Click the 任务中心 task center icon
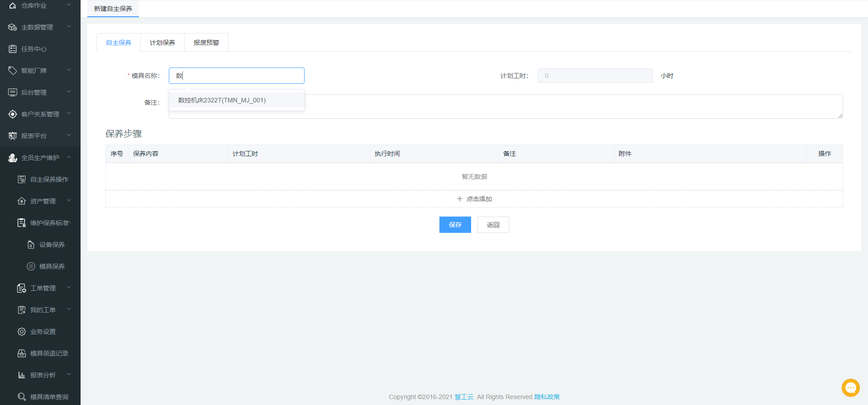The width and height of the screenshot is (868, 405). 13,49
